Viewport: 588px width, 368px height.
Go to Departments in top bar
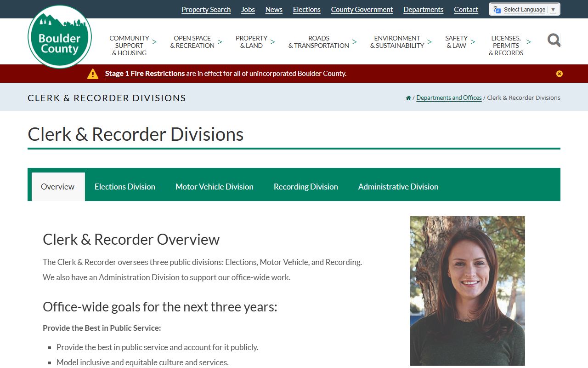[x=424, y=10]
